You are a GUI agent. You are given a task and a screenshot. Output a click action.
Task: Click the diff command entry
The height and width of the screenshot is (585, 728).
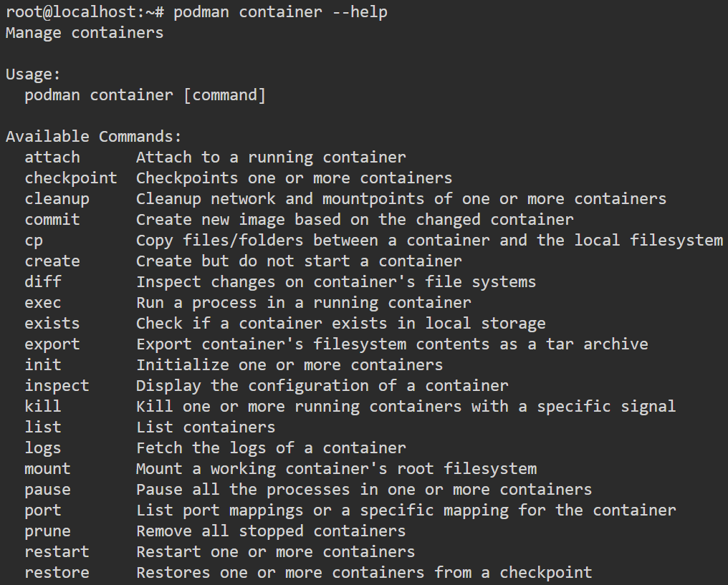[x=42, y=281]
